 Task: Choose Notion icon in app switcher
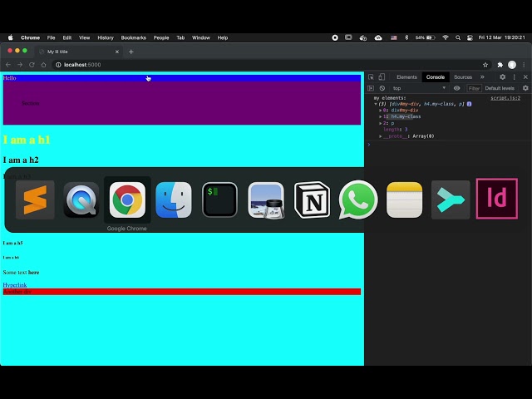313,200
